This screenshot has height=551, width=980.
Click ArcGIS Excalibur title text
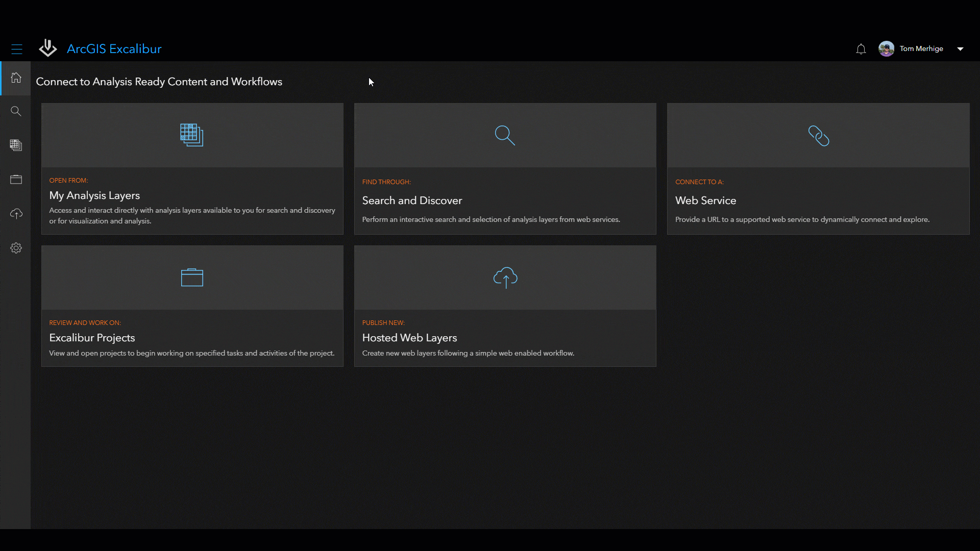[x=114, y=48]
